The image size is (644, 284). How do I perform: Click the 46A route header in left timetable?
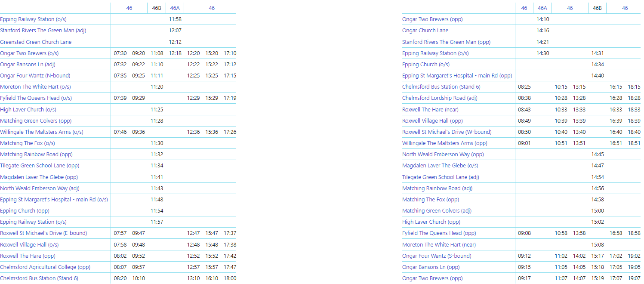click(x=175, y=8)
